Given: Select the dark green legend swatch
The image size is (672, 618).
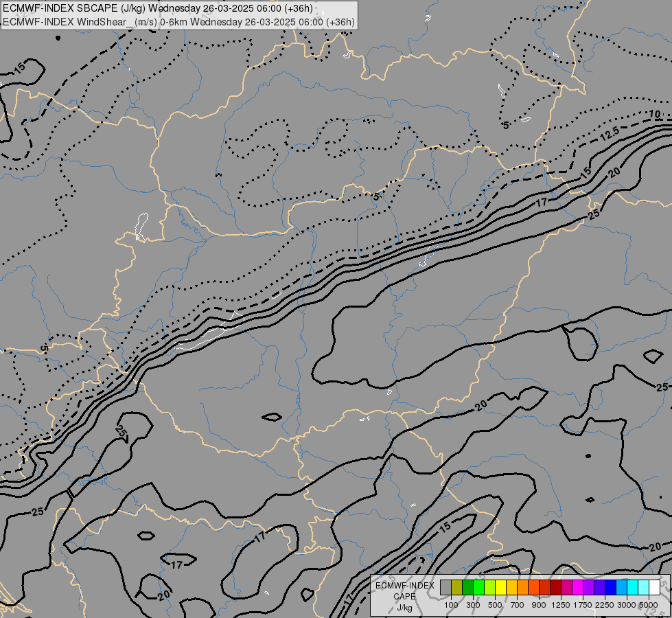Looking at the screenshot, I should 468,587.
